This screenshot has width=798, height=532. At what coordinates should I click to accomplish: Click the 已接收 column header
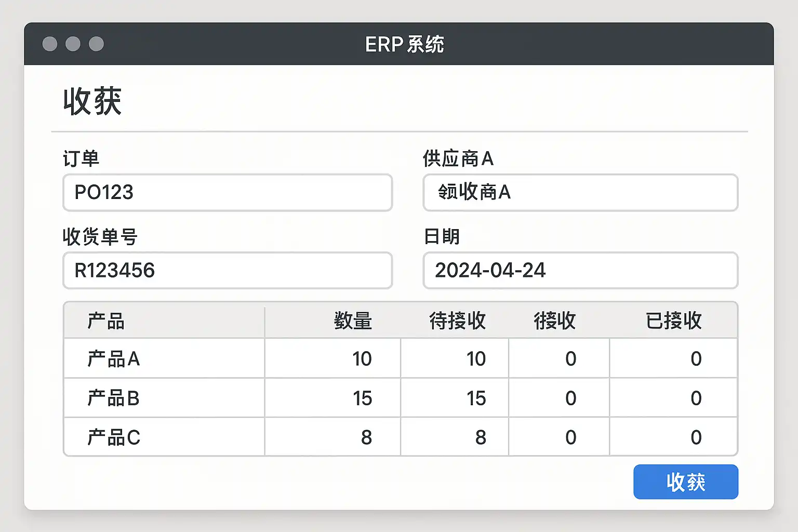pos(673,321)
